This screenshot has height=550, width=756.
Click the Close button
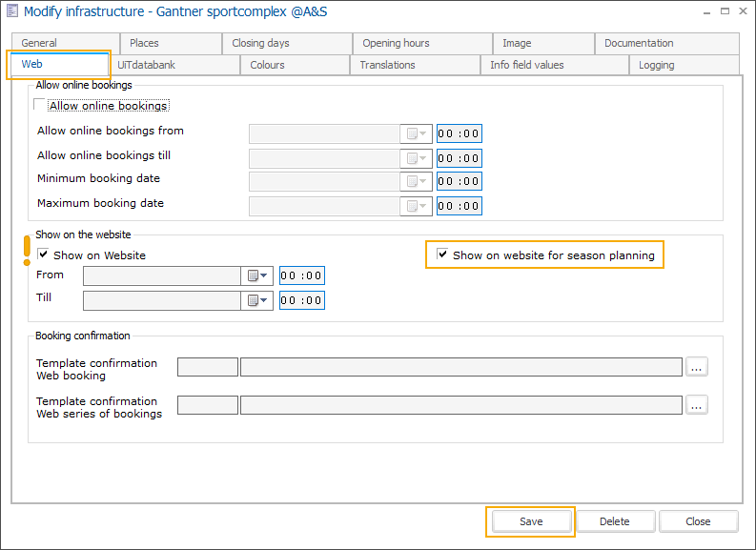click(x=698, y=521)
